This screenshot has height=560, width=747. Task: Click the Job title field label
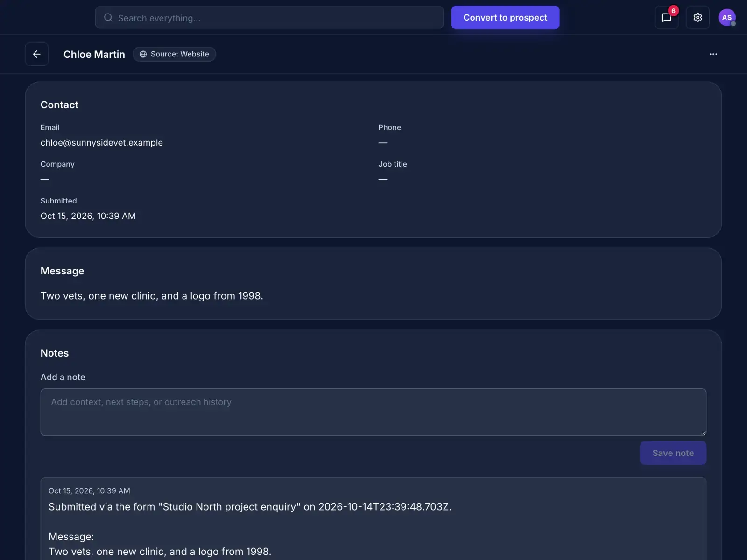pos(393,164)
